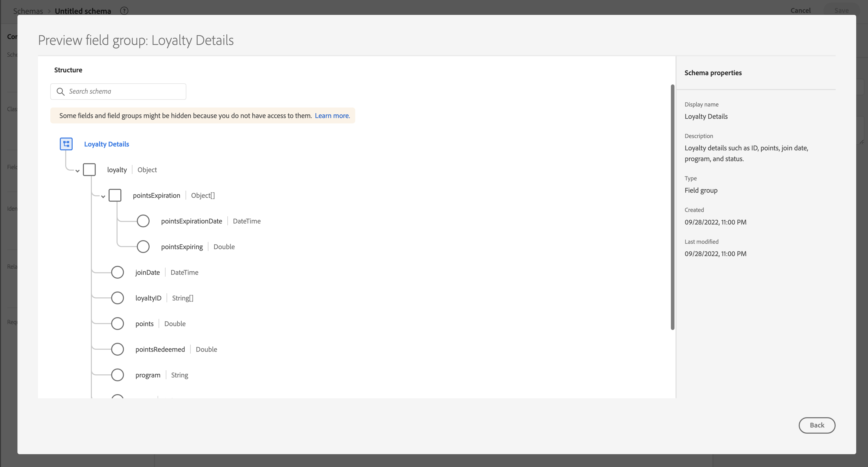The image size is (868, 467).
Task: Collapse the loyalty object chevron
Action: click(x=78, y=171)
